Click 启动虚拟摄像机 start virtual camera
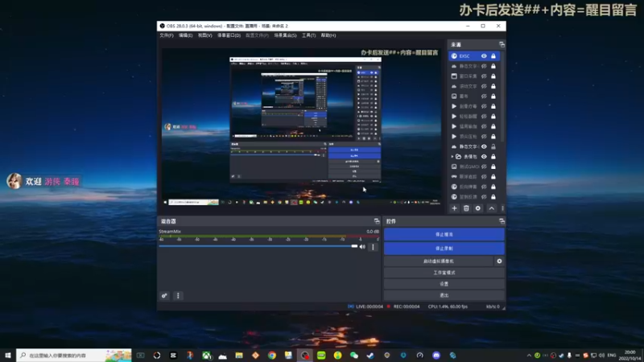Screen dimensions: 644x362 tap(439, 261)
